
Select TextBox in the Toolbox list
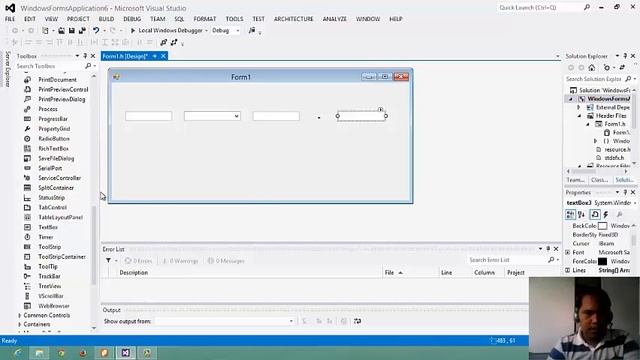(x=48, y=227)
